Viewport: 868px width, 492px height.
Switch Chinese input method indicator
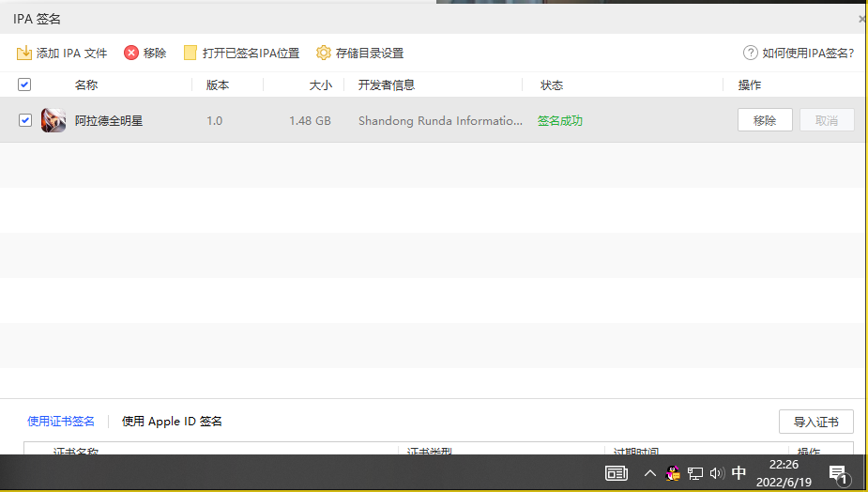click(739, 473)
